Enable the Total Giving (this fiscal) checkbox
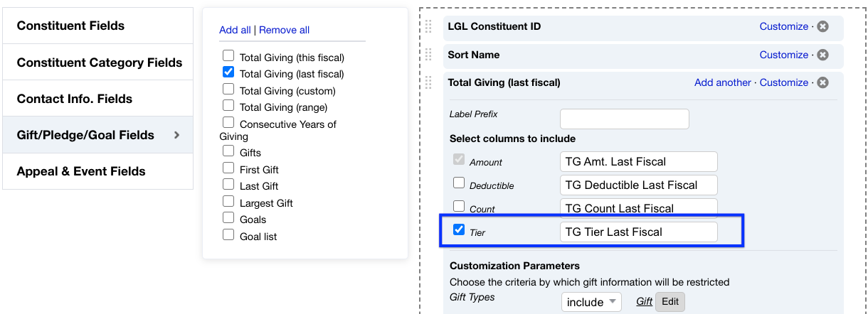The height and width of the screenshot is (314, 868). pos(228,55)
